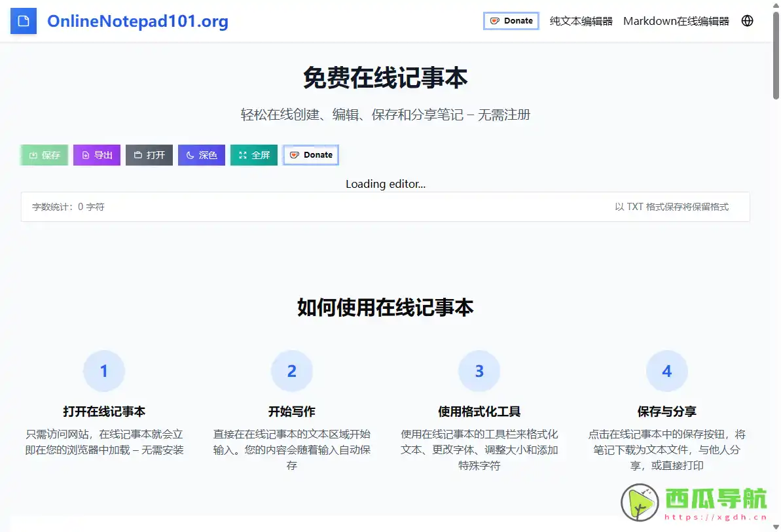This screenshot has width=781, height=532.
Task: Click the page vertical scrollbar thumb
Action: (776, 56)
